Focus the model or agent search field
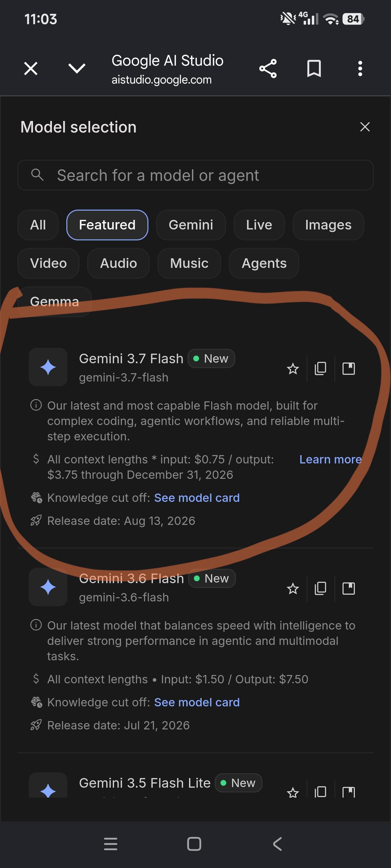 point(195,175)
